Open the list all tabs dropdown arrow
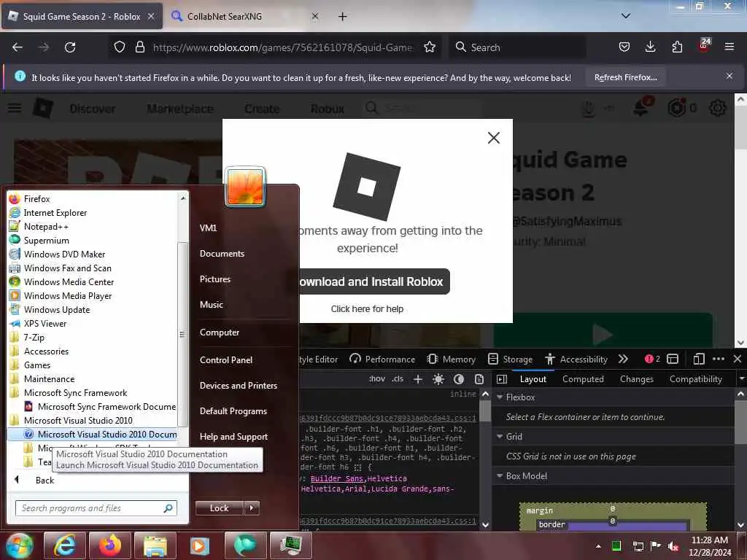 (625, 16)
